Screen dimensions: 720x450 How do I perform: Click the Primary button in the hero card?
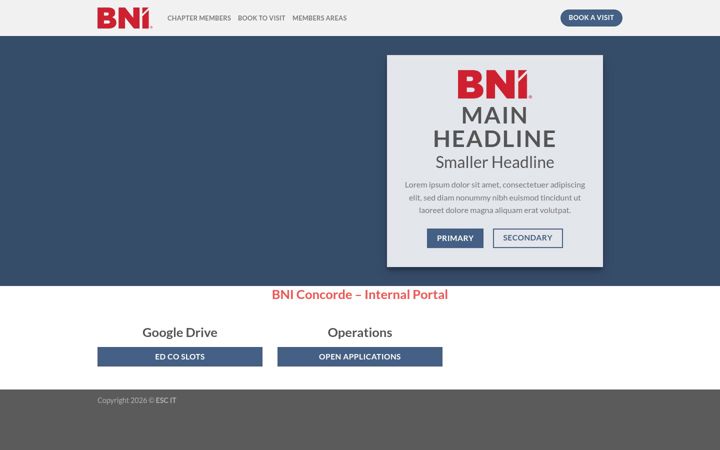455,238
